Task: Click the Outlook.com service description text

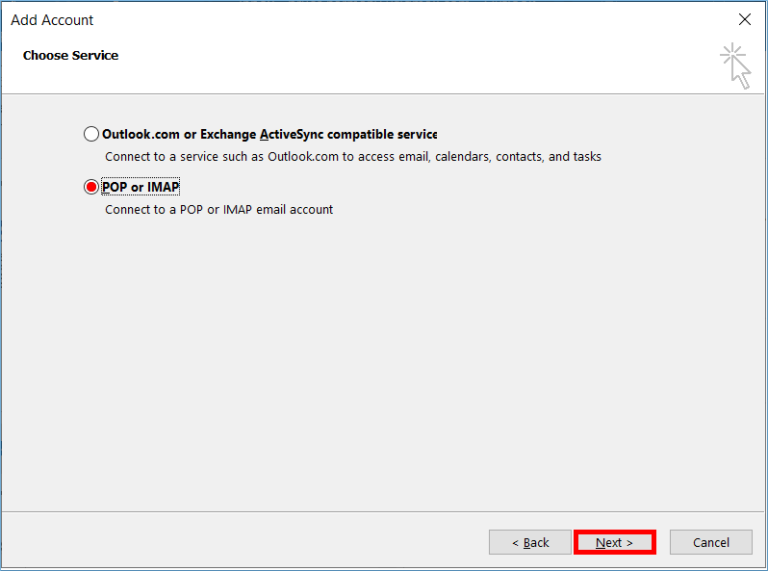Action: [353, 157]
